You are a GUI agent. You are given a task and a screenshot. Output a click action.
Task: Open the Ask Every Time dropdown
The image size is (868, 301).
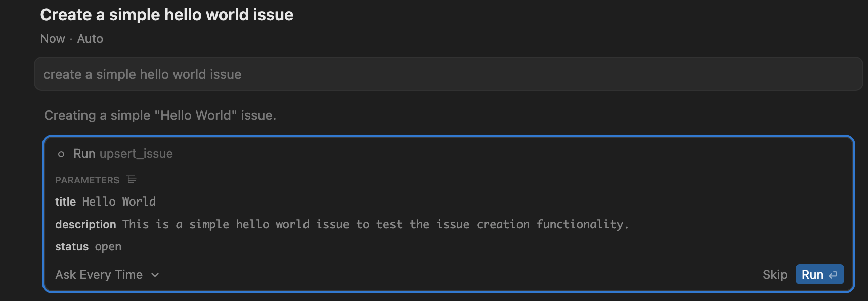(x=107, y=274)
